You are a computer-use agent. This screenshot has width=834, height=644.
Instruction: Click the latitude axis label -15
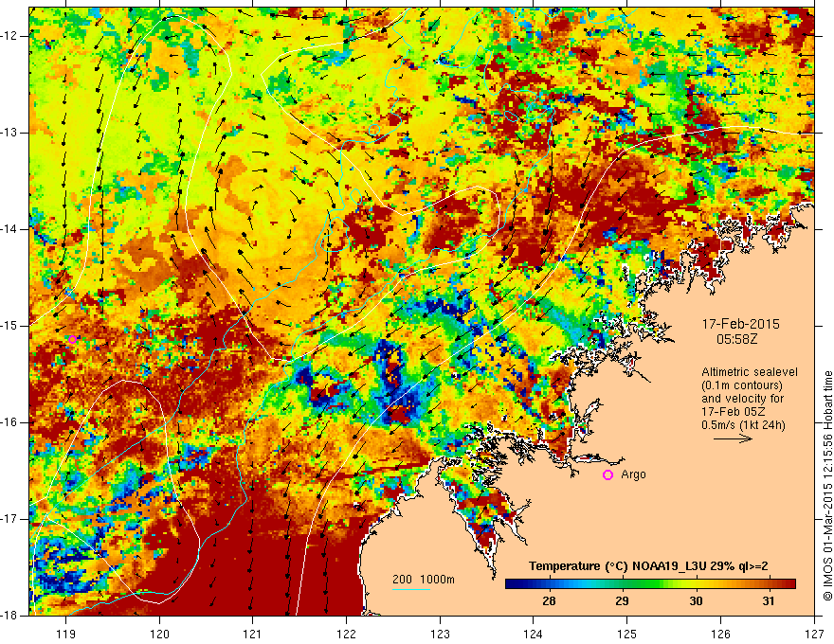tap(10, 326)
